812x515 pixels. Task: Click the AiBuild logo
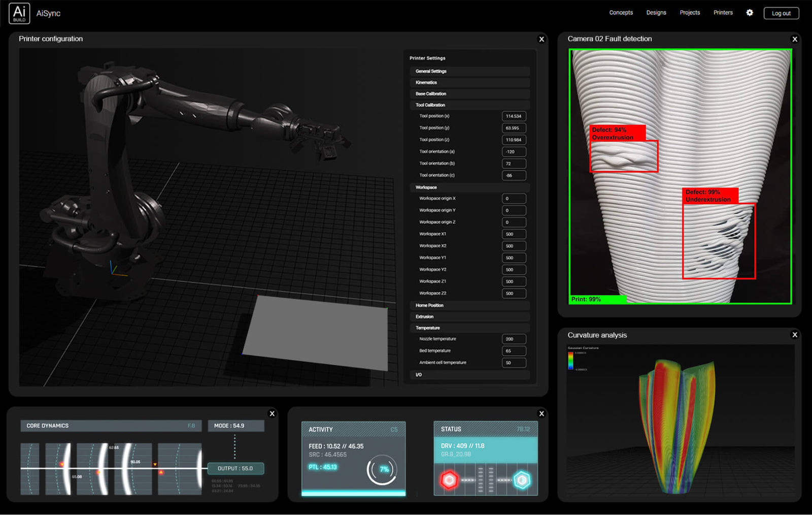click(x=19, y=13)
